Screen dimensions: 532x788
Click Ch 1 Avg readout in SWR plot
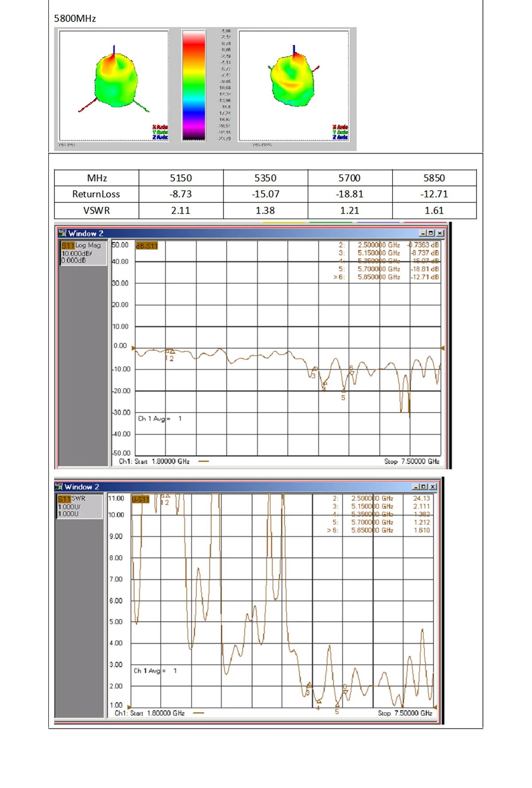(x=155, y=671)
